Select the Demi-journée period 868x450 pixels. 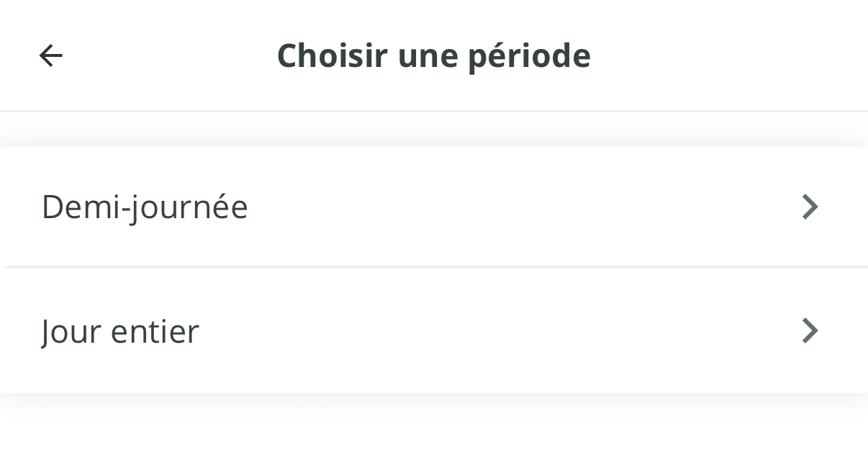434,207
